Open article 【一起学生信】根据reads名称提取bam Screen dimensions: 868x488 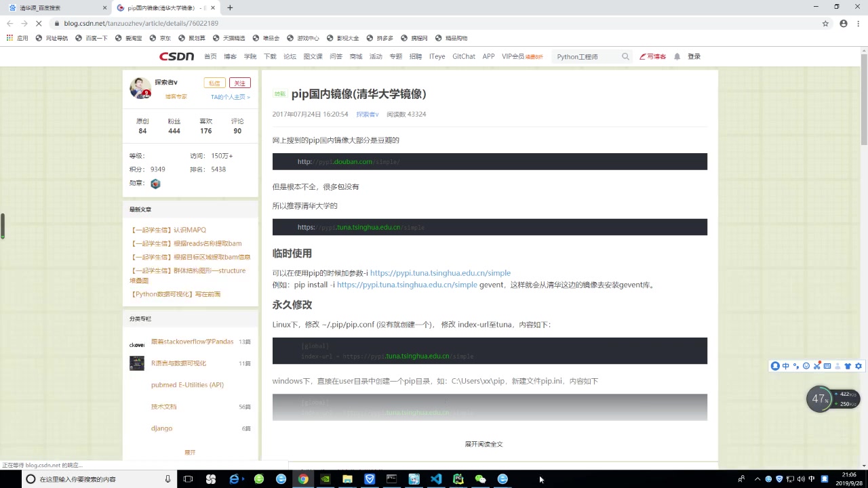[186, 243]
